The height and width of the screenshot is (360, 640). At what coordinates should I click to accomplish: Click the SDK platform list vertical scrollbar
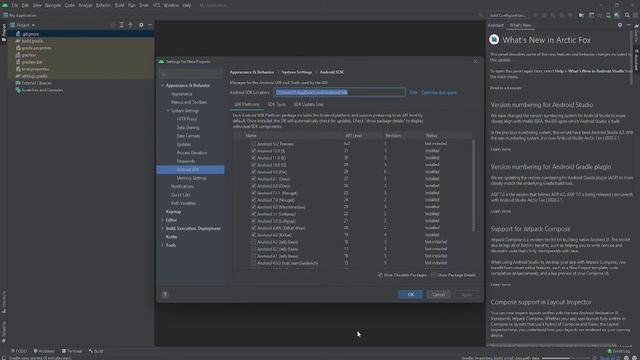coord(473,186)
